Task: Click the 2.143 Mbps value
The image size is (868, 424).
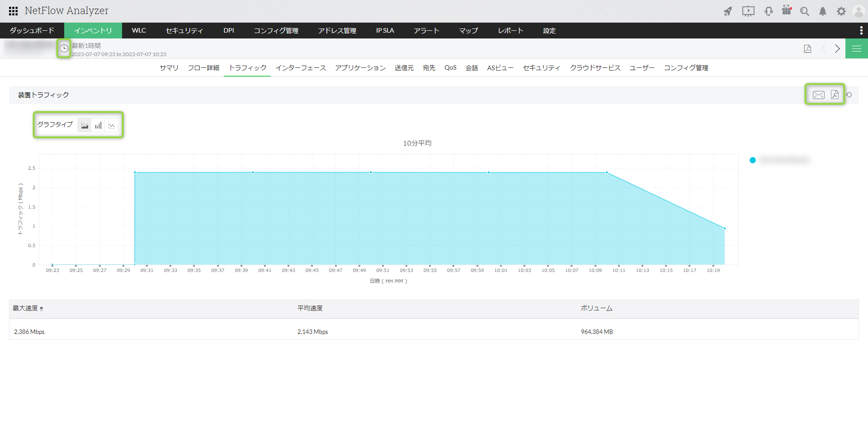Action: pos(313,332)
